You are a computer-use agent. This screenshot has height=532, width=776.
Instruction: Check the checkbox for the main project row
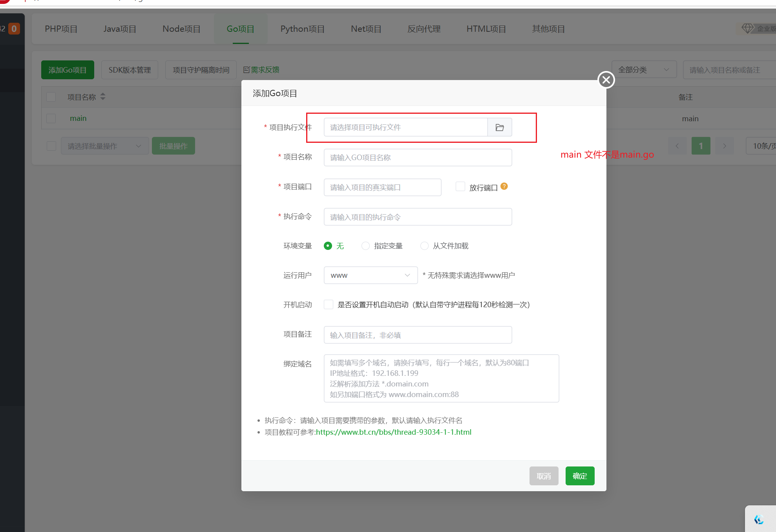[51, 118]
